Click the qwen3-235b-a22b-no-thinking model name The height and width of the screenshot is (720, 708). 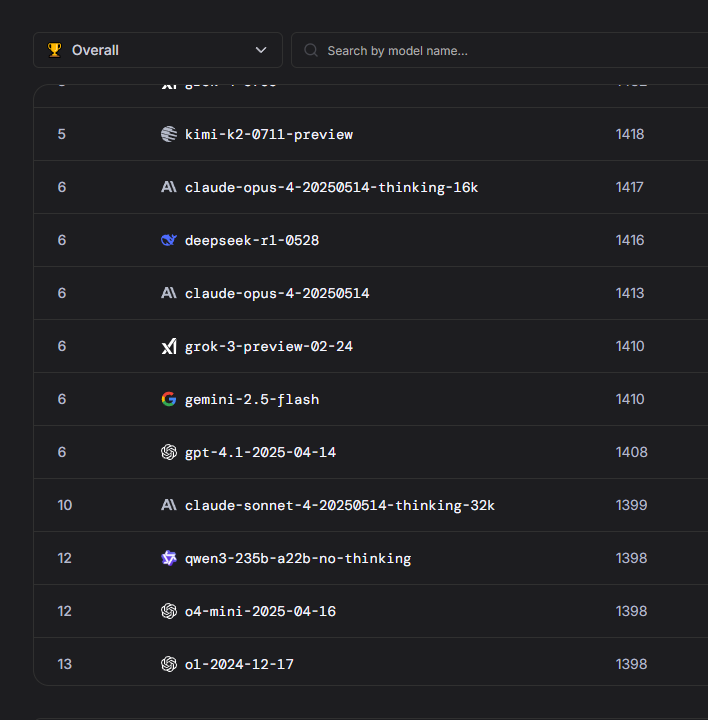[x=297, y=558]
